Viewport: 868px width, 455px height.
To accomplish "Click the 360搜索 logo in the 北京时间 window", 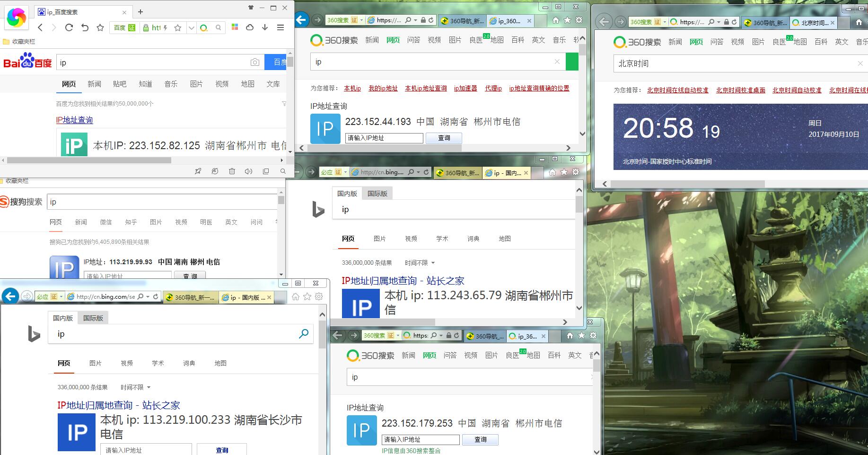I will click(637, 42).
